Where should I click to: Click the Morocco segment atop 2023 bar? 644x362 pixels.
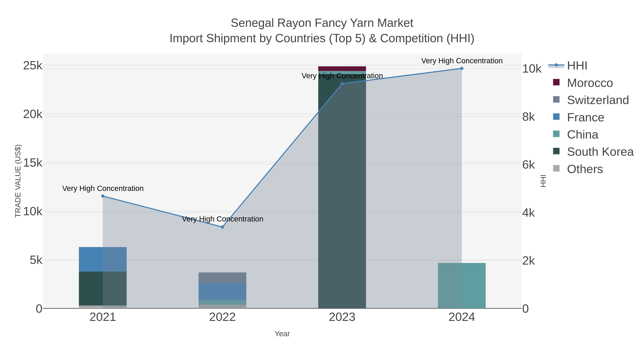pos(342,69)
